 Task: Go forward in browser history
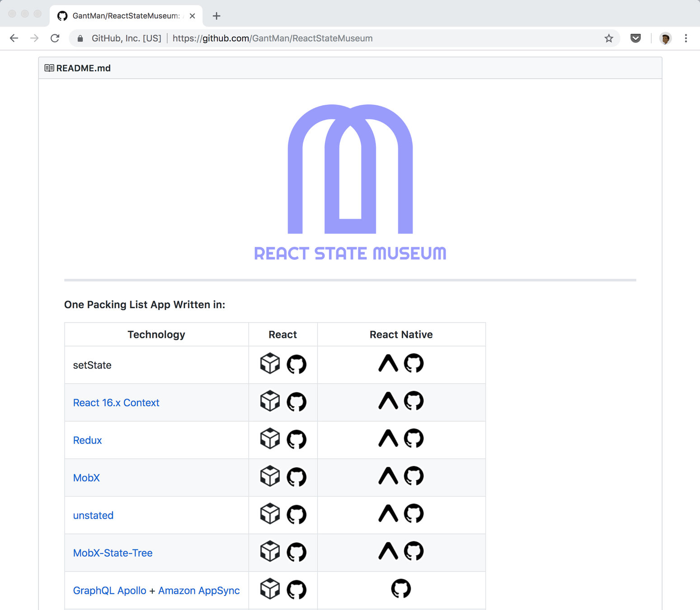click(x=34, y=38)
